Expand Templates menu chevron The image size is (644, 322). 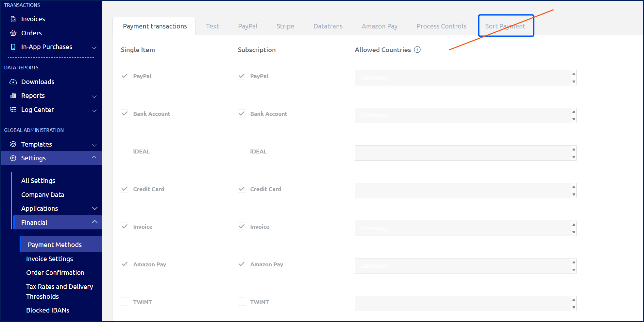pyautogui.click(x=94, y=145)
